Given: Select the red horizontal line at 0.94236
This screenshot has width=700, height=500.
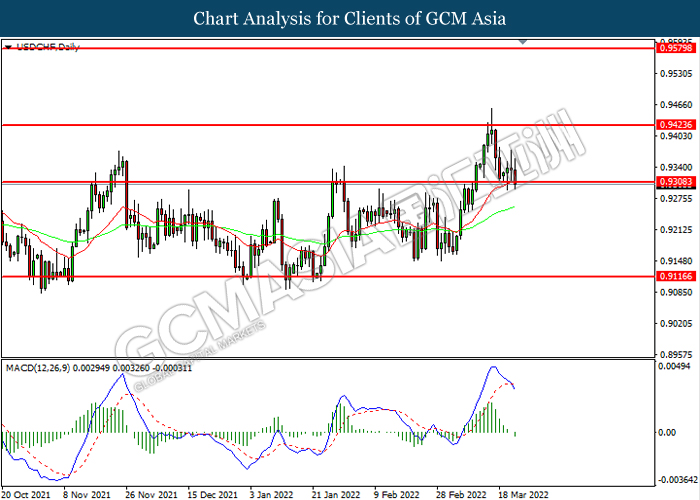Looking at the screenshot, I should (328, 125).
